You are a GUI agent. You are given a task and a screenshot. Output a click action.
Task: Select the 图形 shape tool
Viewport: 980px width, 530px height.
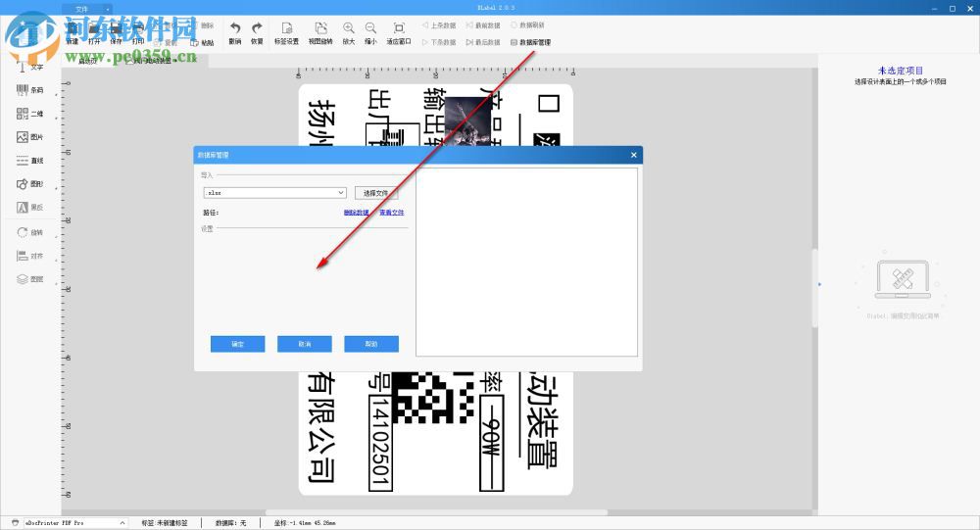(x=29, y=184)
